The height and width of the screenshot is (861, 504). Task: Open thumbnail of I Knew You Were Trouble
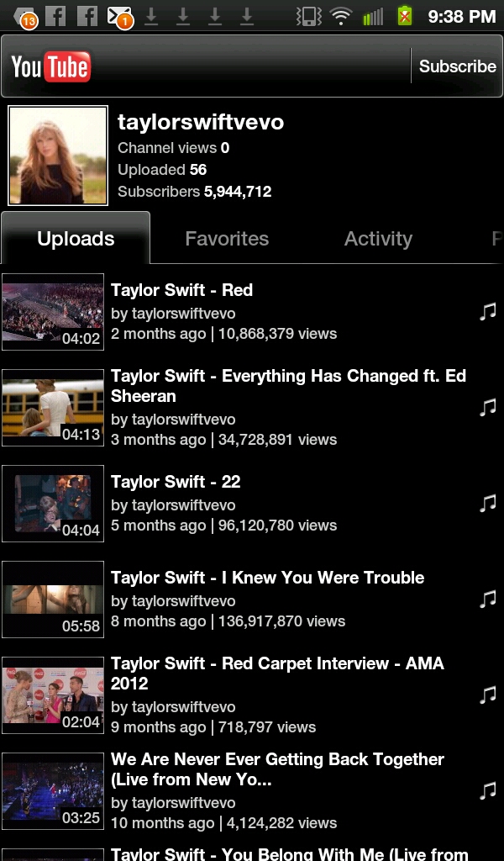53,599
